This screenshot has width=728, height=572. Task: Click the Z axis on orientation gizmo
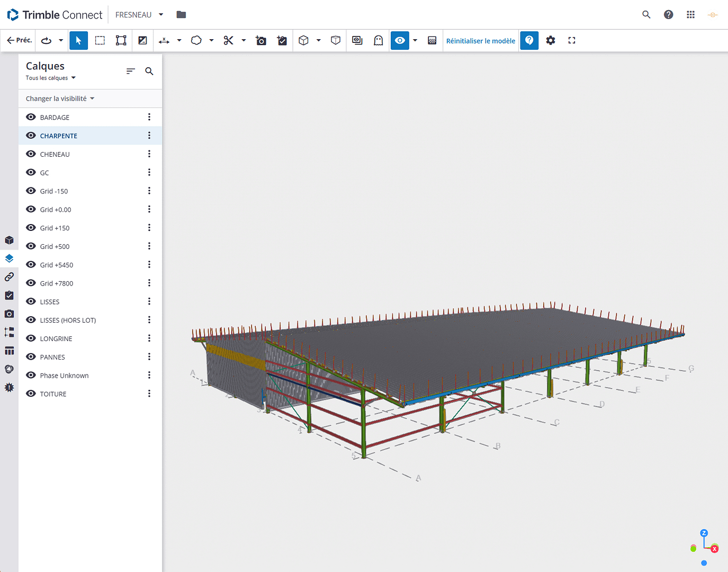click(704, 533)
